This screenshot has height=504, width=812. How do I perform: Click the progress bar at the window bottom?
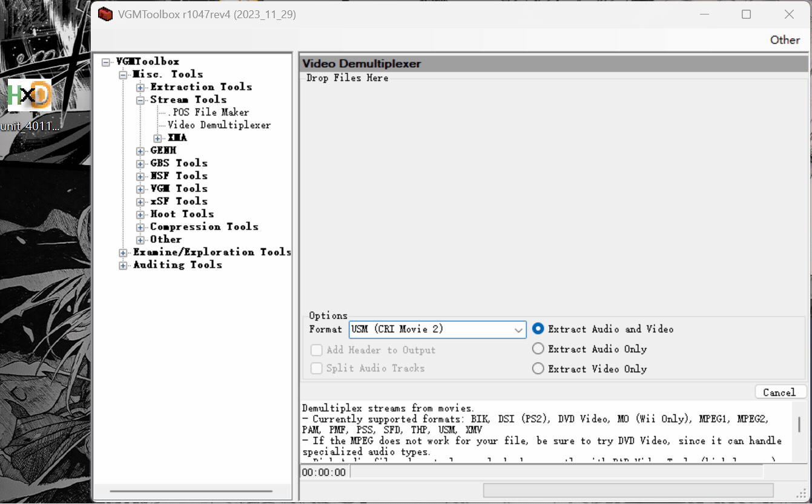(628, 490)
